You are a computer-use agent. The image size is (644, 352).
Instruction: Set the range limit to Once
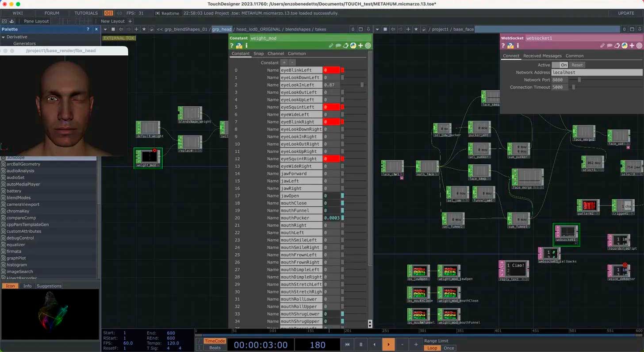coord(448,348)
